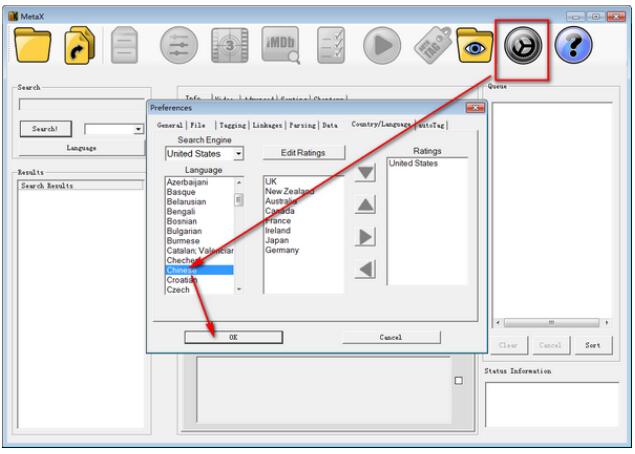Image resolution: width=635 pixels, height=454 pixels.
Task: Click the grey play button icon
Action: click(x=381, y=45)
